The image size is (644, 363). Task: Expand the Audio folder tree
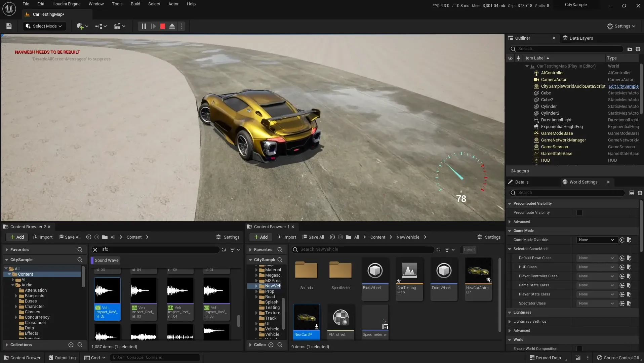[13, 285]
